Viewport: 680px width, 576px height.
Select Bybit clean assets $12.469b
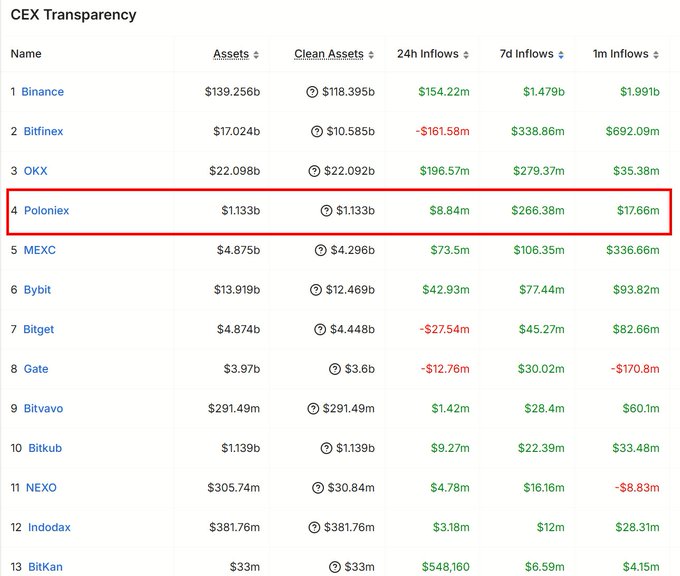click(350, 290)
